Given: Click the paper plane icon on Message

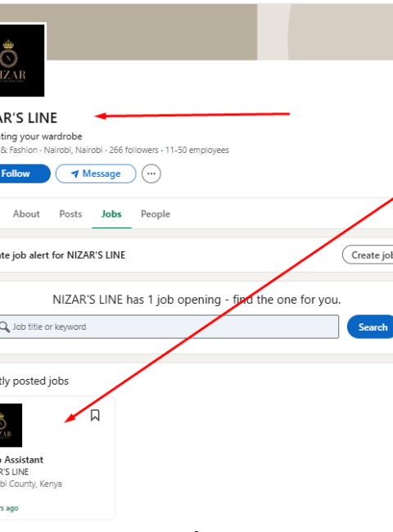Looking at the screenshot, I should point(75,174).
